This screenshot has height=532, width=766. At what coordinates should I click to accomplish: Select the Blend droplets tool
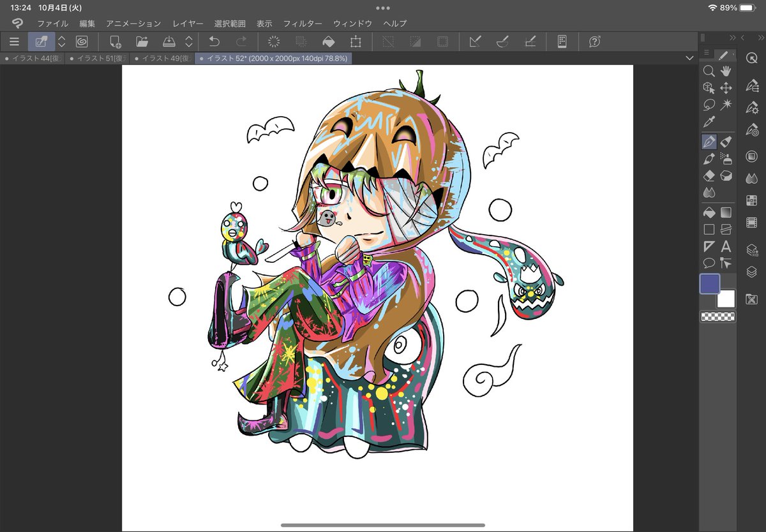(x=709, y=192)
